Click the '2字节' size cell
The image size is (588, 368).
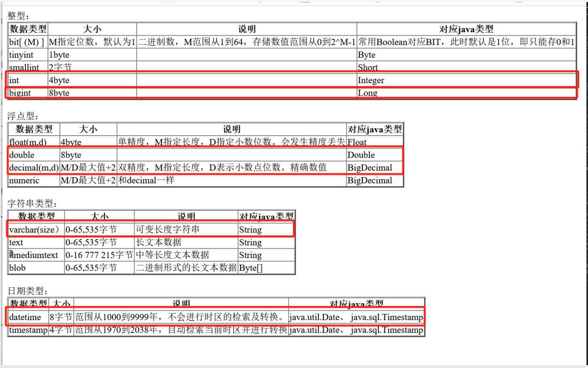(x=92, y=67)
